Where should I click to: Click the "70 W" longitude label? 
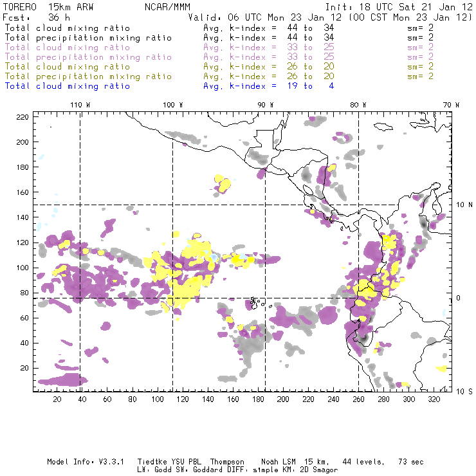point(451,105)
